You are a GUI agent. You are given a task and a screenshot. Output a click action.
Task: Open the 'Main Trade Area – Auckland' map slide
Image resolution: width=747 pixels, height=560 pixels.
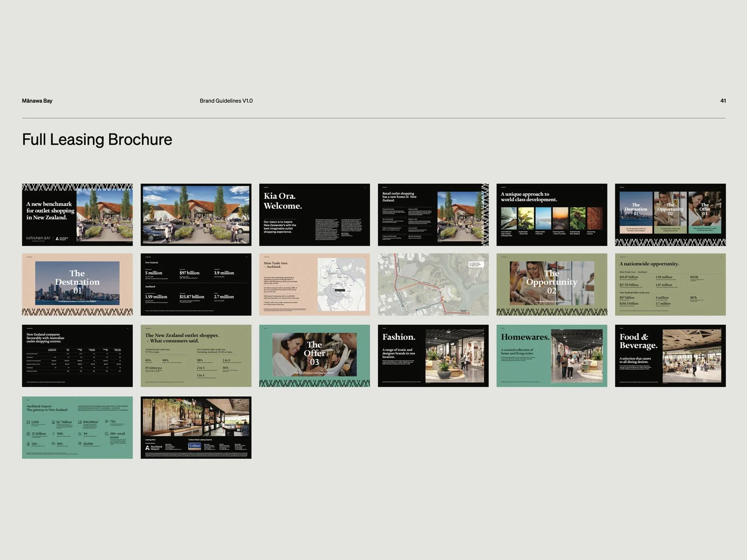tap(315, 285)
